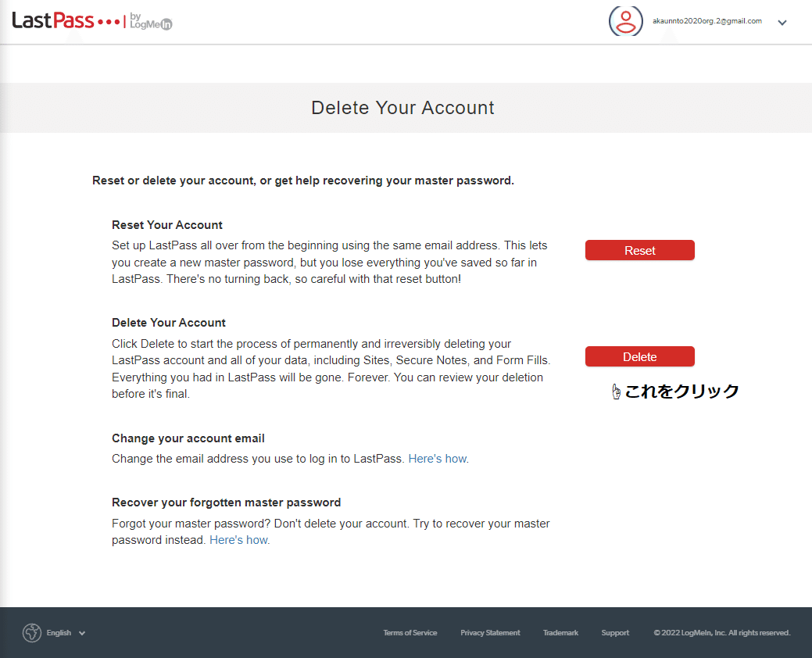Click the "Reset Your Account" heading

point(166,225)
